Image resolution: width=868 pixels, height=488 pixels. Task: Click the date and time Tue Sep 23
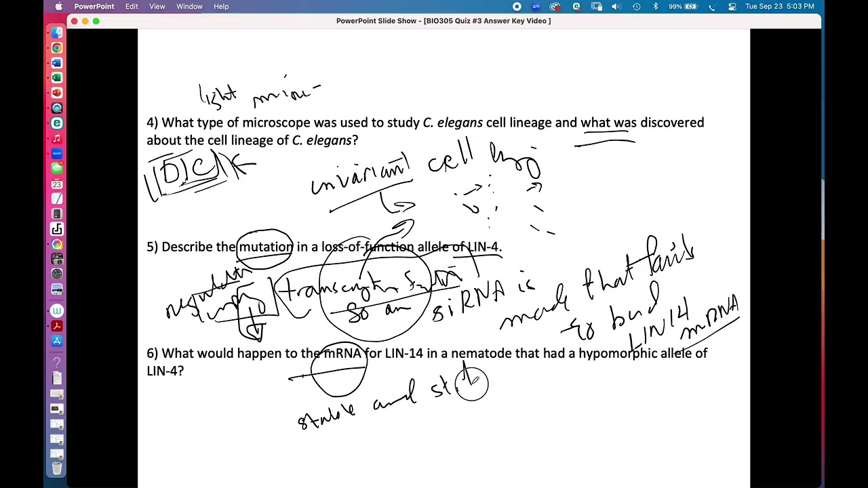[780, 7]
